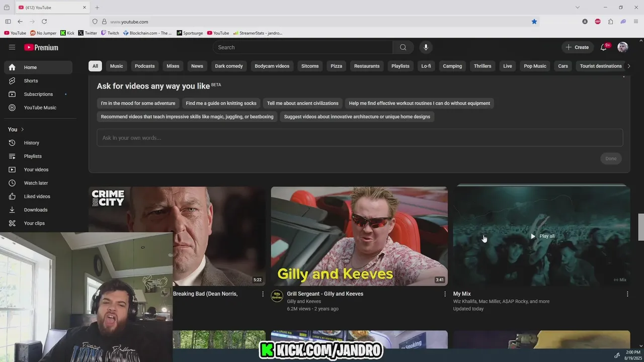Choose 'I'm in the mood for some adventure'
The height and width of the screenshot is (362, 644).
(138, 104)
